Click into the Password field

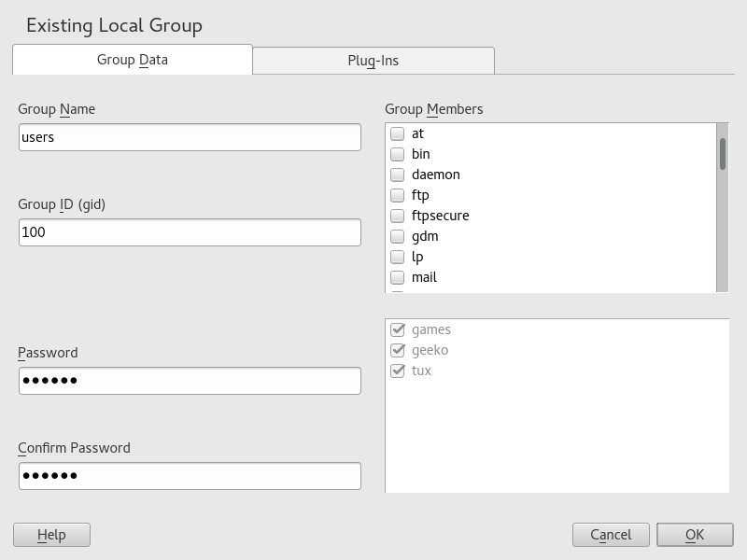(190, 381)
